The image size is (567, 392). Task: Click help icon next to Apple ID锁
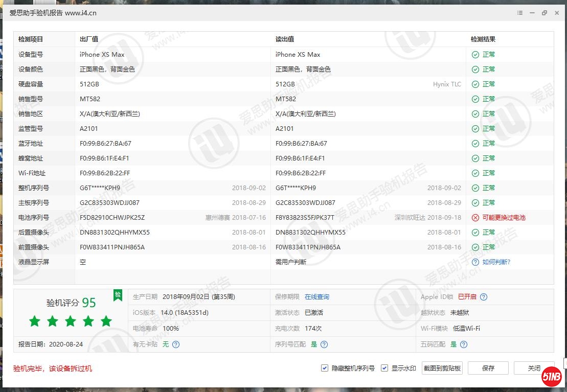(x=484, y=297)
